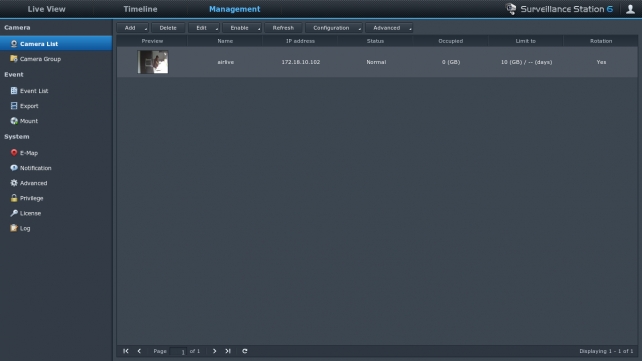Click the page number input field

178,352
